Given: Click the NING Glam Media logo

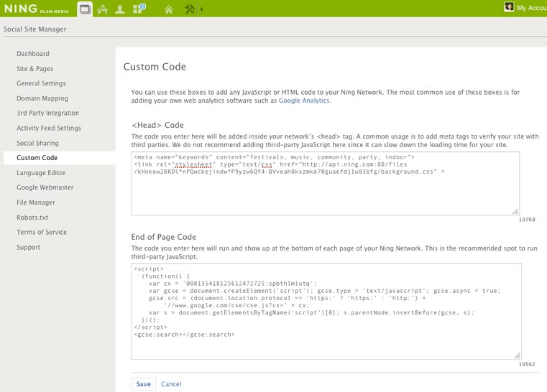Looking at the screenshot, I should [36, 9].
